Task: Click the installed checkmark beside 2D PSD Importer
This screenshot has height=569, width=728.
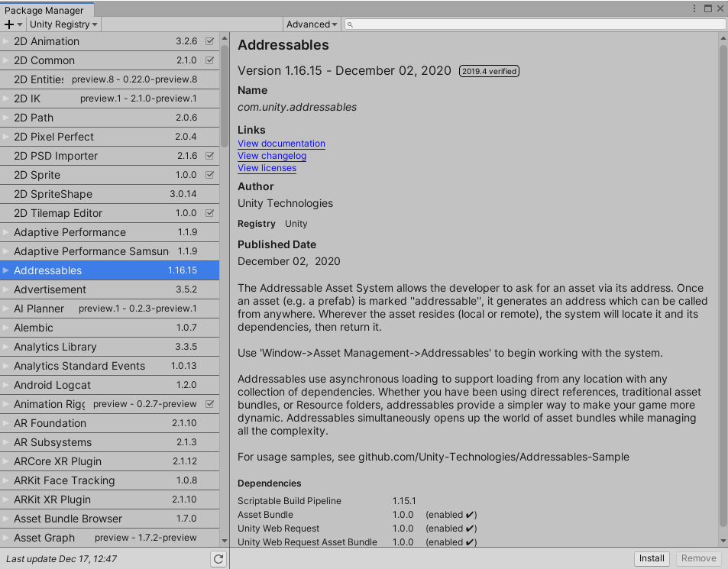Action: 210,156
